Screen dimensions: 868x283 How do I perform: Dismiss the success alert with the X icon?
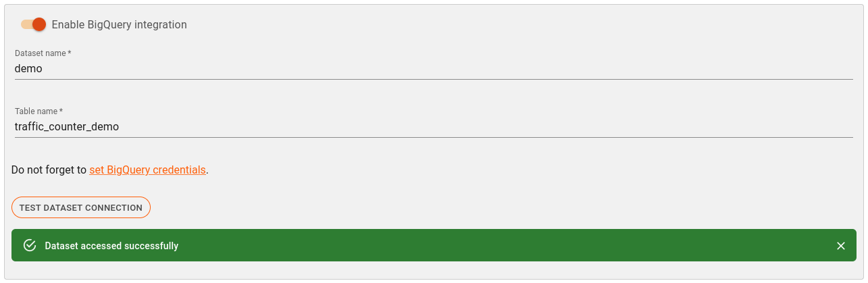coord(841,246)
